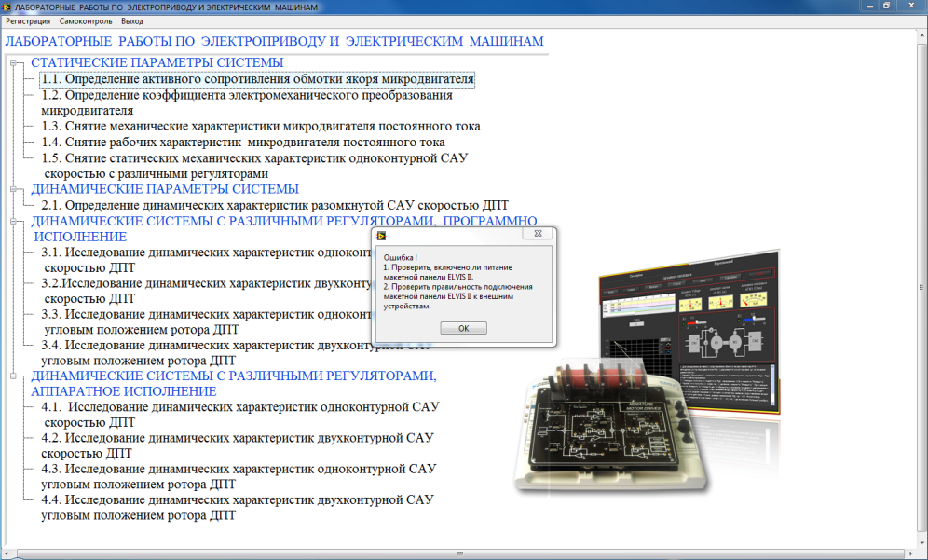Select lab 4.1 одноконтурной САУ скоростью ДПТ
This screenshot has width=928, height=560.
[x=240, y=415]
